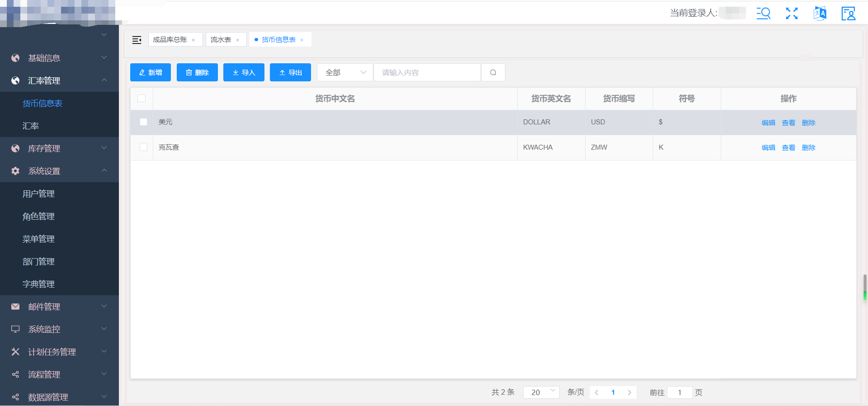Collapse the 汇率管理 menu

pyautogui.click(x=59, y=80)
